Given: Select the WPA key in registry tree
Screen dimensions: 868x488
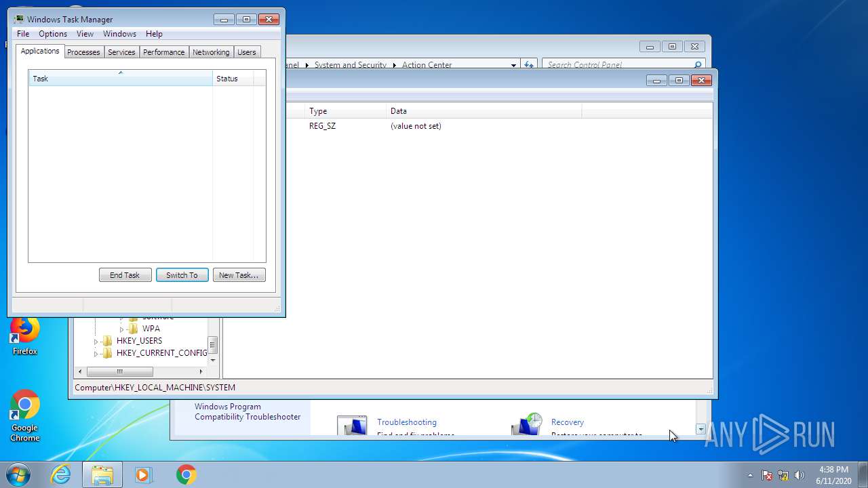Looking at the screenshot, I should (151, 329).
